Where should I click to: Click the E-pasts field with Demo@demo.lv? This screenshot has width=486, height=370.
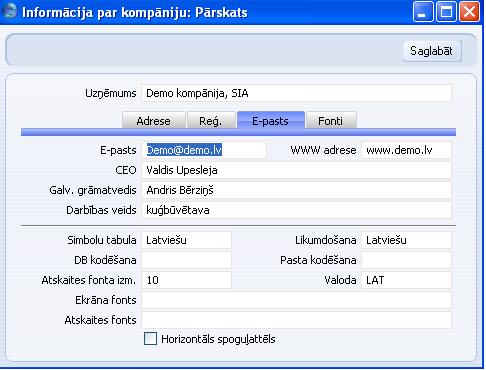(x=204, y=150)
